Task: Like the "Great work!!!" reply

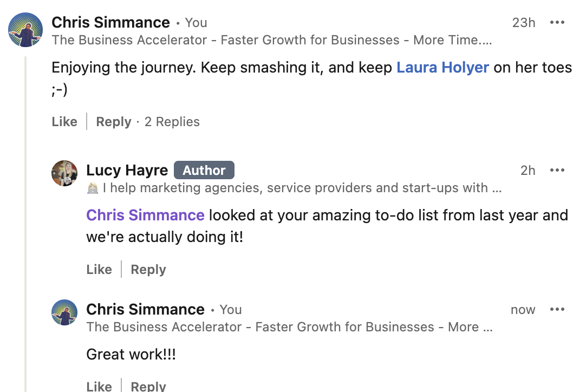Action: pyautogui.click(x=99, y=386)
